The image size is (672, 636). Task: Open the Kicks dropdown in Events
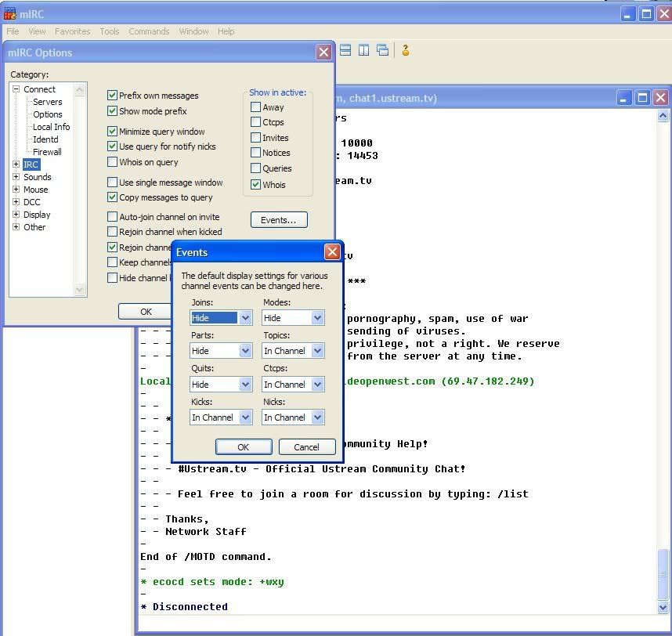click(x=245, y=417)
